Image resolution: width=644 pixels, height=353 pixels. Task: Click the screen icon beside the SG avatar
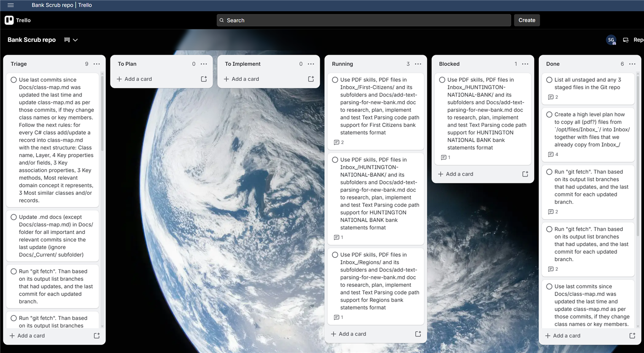click(x=626, y=40)
